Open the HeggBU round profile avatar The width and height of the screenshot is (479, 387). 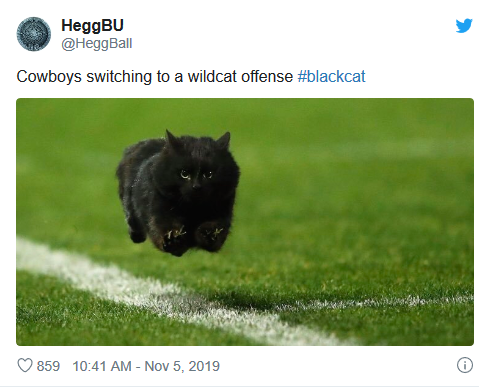click(x=34, y=34)
